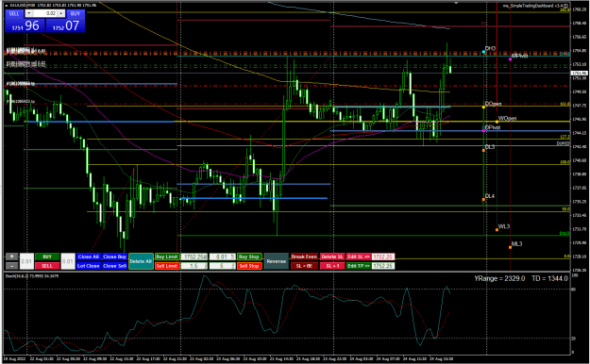Click buy price tile 1752 07
Screen dimensions: 590x364
65,25
